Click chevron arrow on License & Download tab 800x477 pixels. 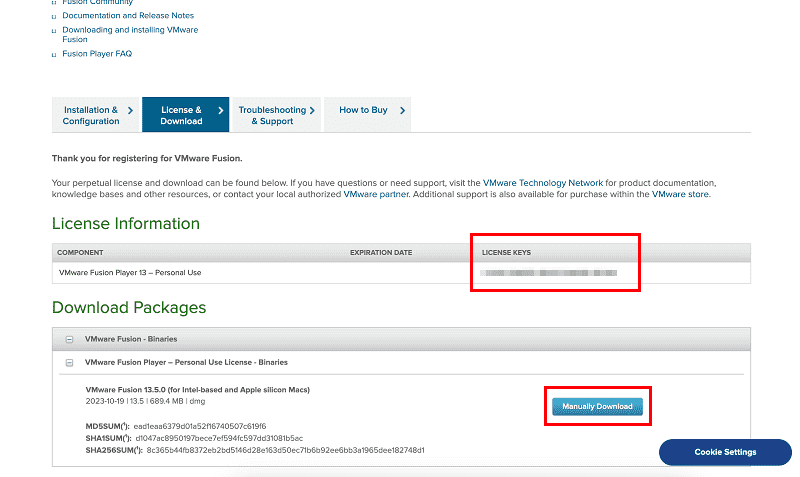[220, 110]
